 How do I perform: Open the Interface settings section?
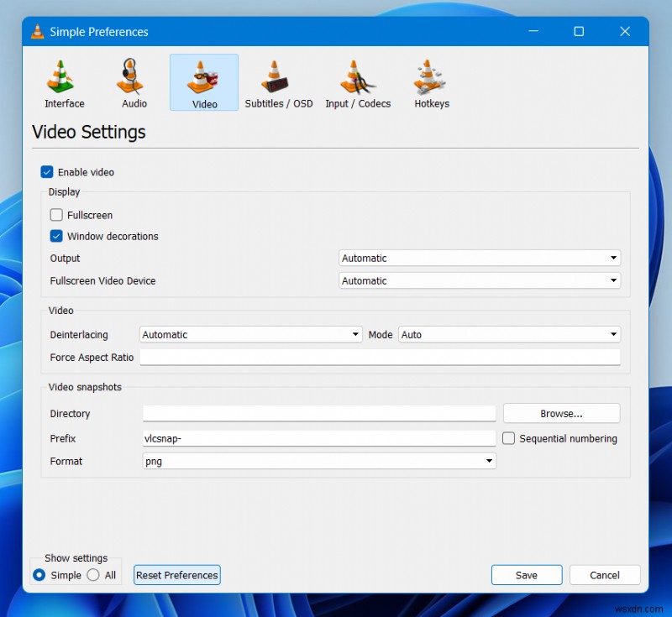(x=64, y=81)
